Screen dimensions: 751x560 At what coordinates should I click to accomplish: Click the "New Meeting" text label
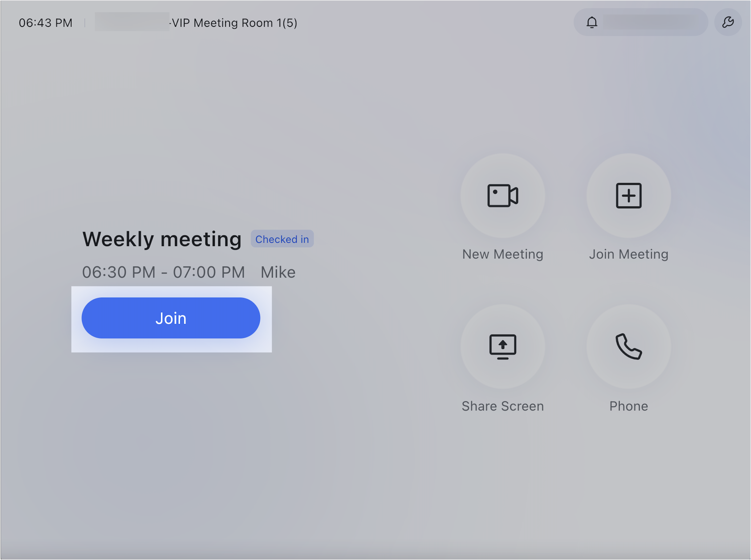503,254
